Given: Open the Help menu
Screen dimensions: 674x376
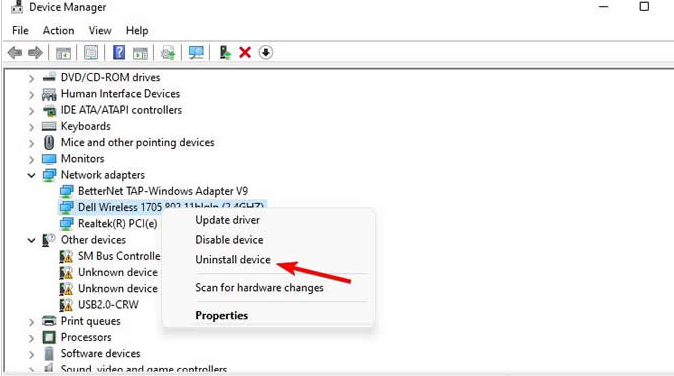Looking at the screenshot, I should [137, 31].
